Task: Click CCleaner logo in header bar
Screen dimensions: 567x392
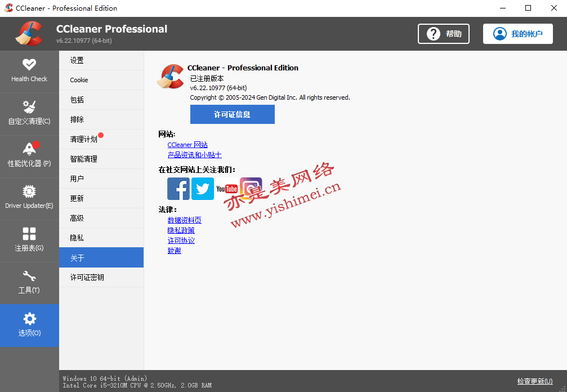Action: pyautogui.click(x=29, y=34)
